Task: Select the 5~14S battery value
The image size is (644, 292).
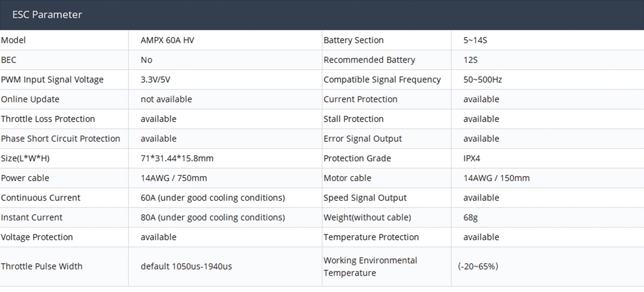Action: 475,40
